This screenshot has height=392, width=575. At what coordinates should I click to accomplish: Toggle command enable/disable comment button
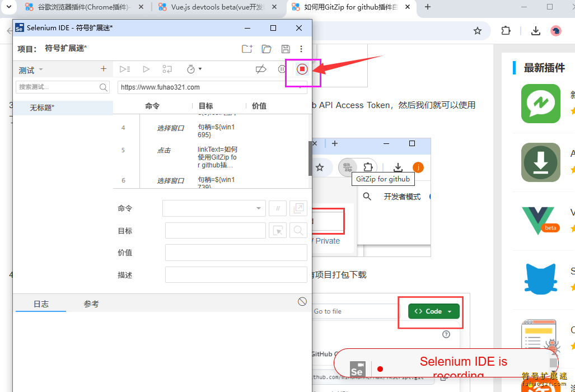[x=278, y=208]
